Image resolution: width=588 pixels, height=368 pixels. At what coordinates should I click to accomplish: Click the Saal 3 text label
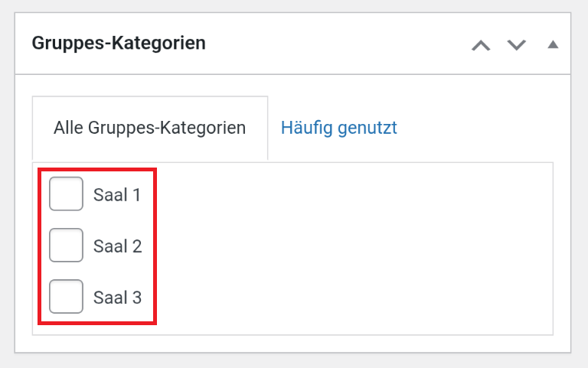point(117,298)
